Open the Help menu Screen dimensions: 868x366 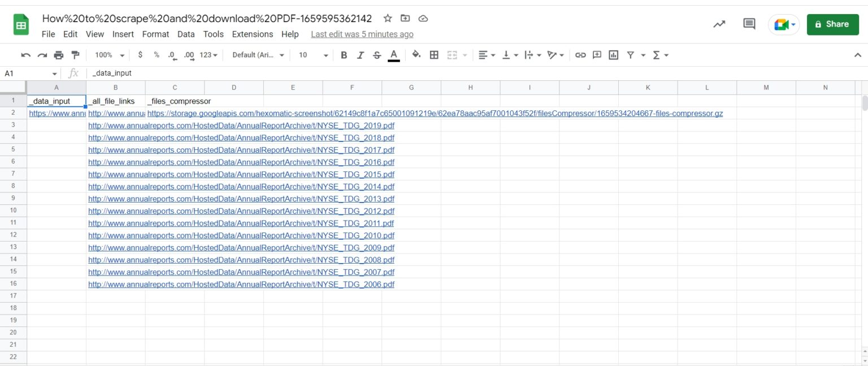(x=290, y=34)
